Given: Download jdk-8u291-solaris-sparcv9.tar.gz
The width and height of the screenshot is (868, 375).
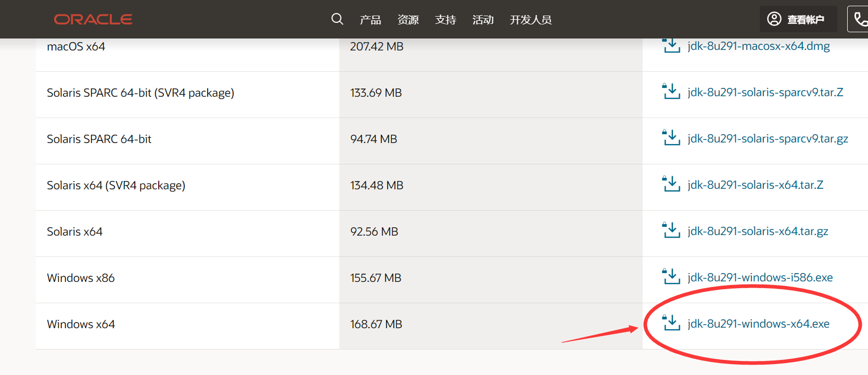Looking at the screenshot, I should tap(768, 138).
